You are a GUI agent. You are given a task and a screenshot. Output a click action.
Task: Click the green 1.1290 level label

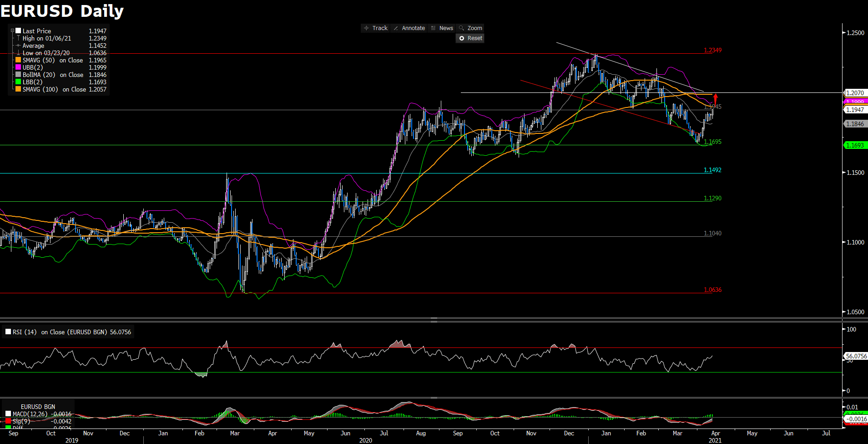[712, 198]
